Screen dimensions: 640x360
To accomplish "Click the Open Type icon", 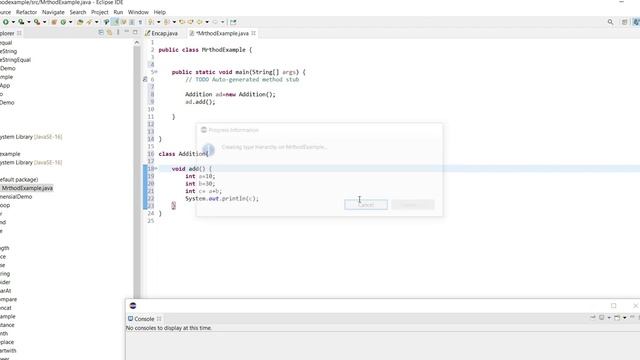I will [x=80, y=22].
